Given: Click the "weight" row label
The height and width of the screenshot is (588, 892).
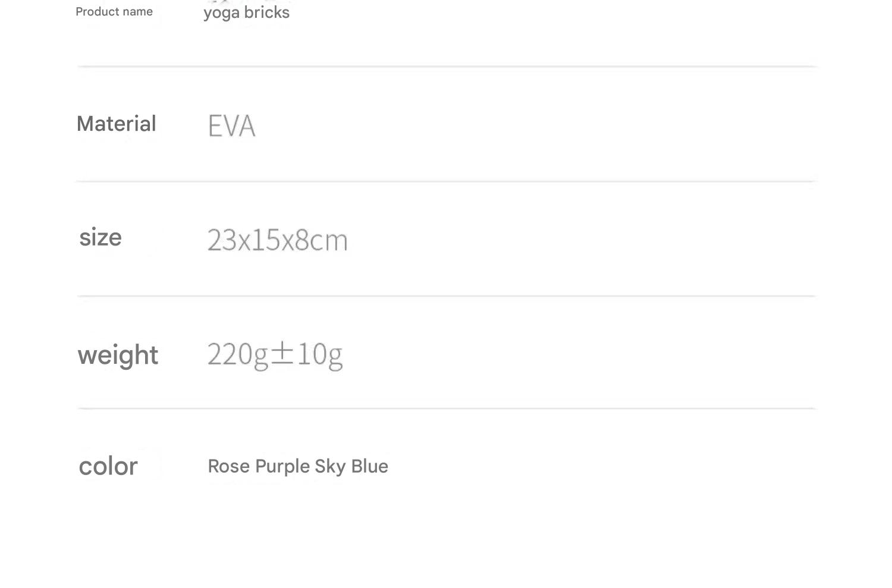Looking at the screenshot, I should [x=118, y=356].
